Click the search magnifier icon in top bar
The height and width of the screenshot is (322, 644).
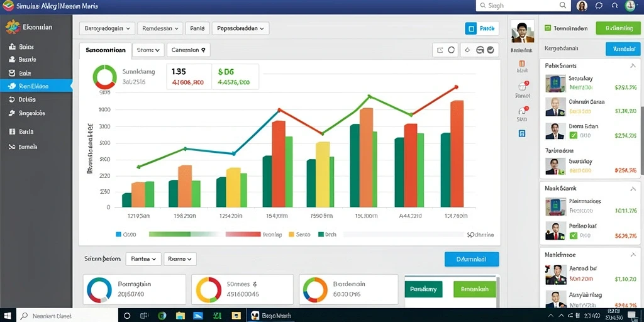pos(563,5)
